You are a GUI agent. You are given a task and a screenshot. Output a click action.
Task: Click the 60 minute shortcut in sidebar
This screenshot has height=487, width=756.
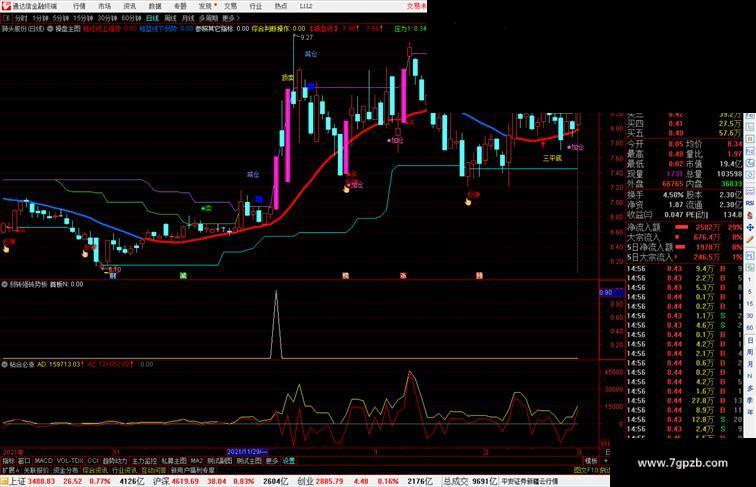pos(750,328)
